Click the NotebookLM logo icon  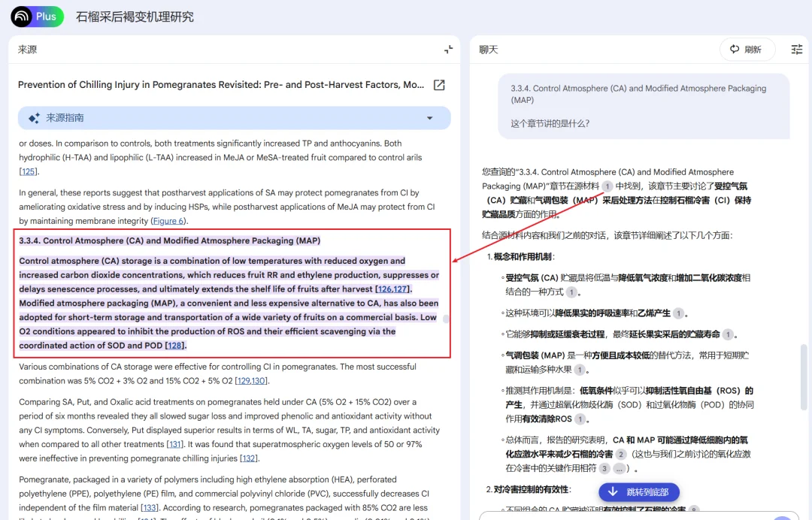pyautogui.click(x=22, y=17)
